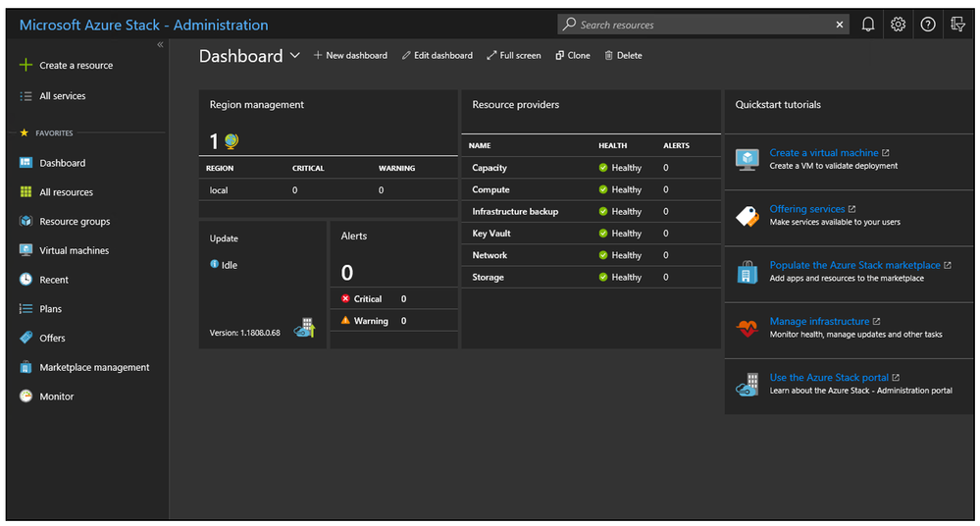
Task: Open the Capacity resource provider row
Action: pos(592,168)
